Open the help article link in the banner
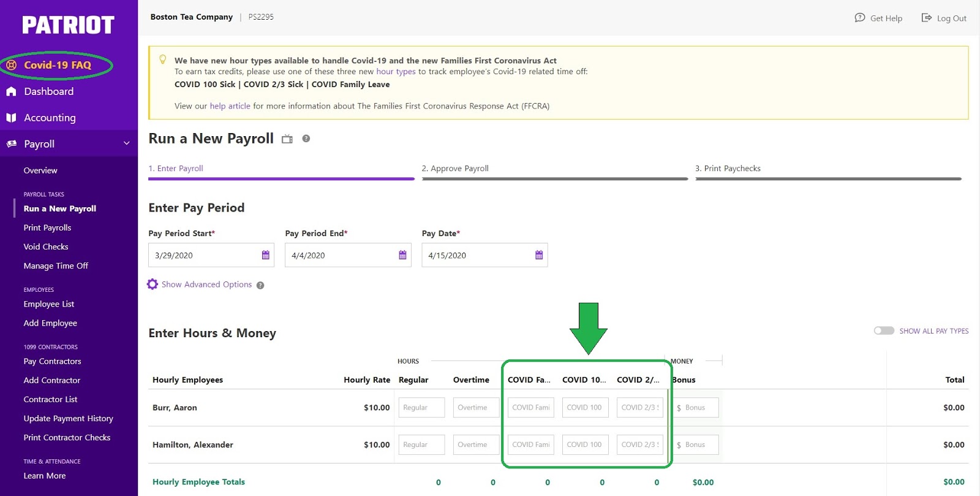The width and height of the screenshot is (980, 496). coord(230,106)
